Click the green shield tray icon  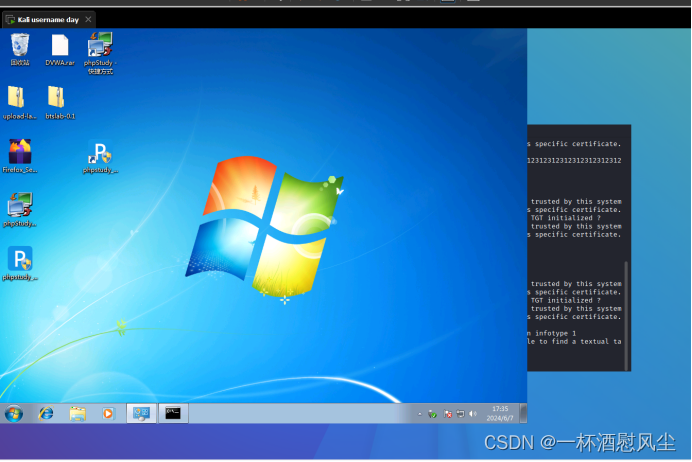(432, 414)
